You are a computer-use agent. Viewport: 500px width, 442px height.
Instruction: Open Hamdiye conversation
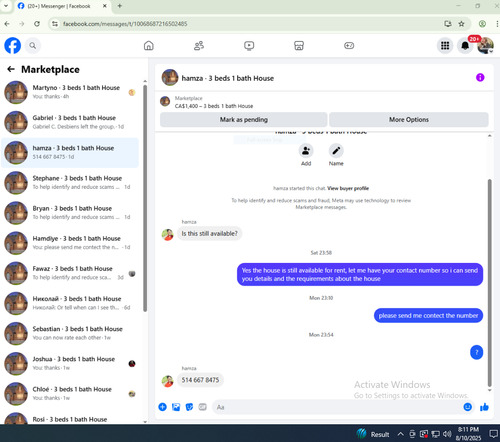pos(70,243)
